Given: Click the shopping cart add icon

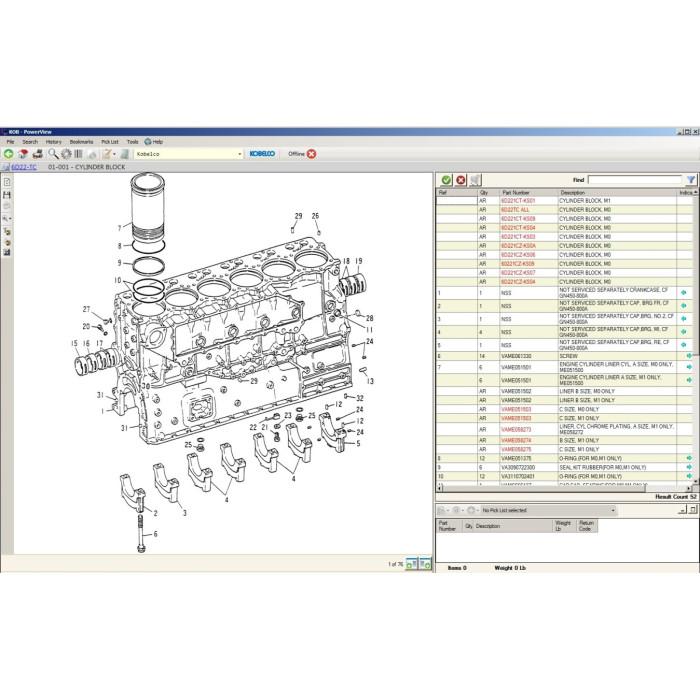Looking at the screenshot, I should click(x=475, y=180).
